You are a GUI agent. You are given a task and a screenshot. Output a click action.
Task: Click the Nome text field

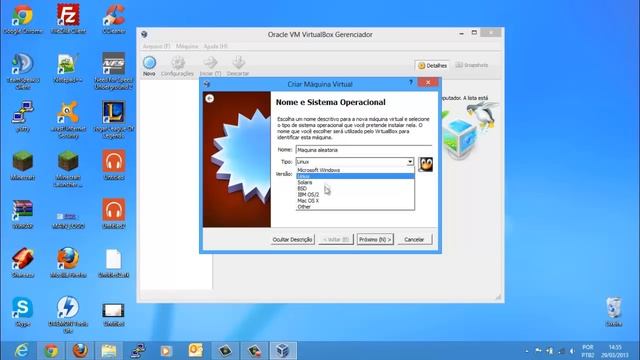click(364, 150)
